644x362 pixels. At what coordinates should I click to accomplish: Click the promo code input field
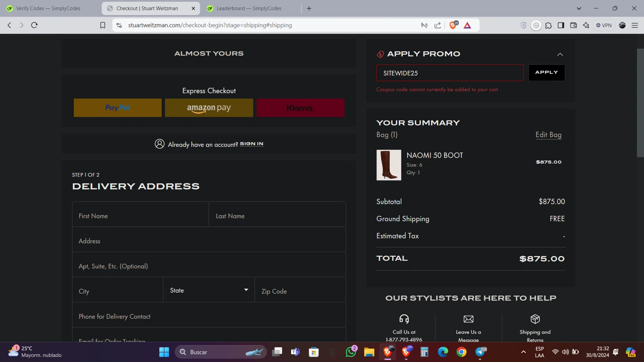tap(450, 73)
